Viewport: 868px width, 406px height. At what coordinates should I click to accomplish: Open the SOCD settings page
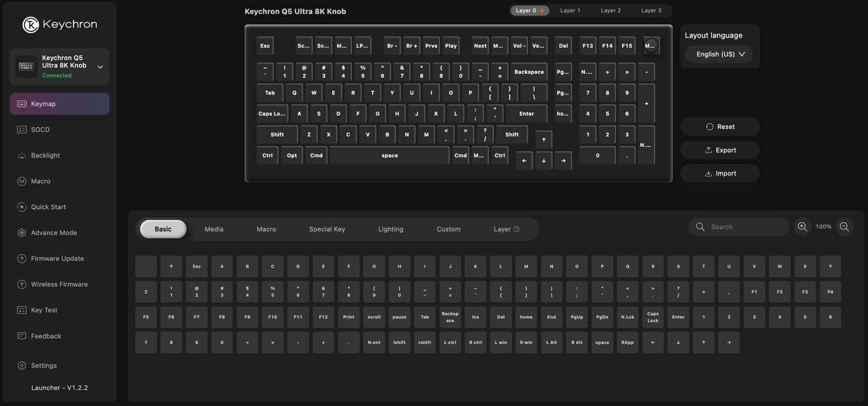pyautogui.click(x=60, y=130)
